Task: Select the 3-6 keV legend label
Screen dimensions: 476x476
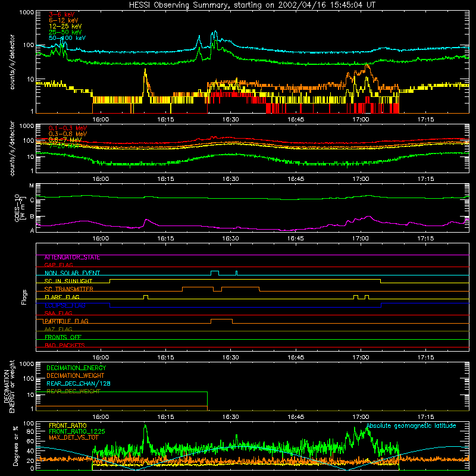Action: click(x=61, y=14)
